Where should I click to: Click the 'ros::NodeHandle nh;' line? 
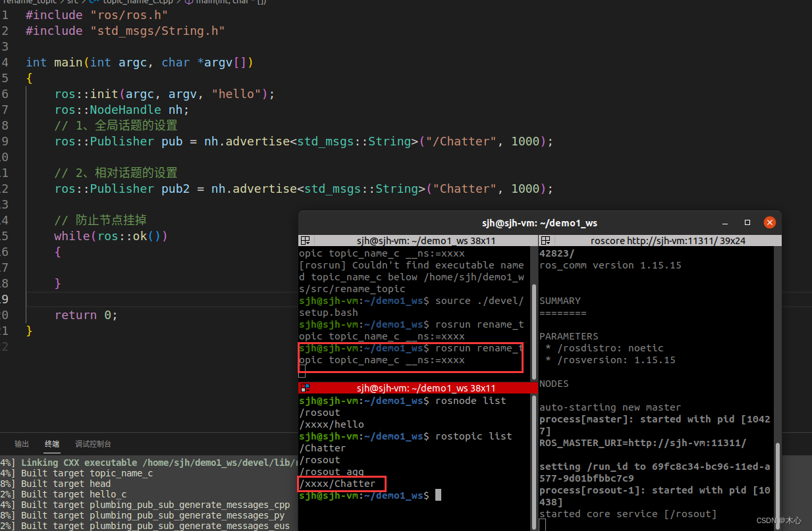(122, 109)
